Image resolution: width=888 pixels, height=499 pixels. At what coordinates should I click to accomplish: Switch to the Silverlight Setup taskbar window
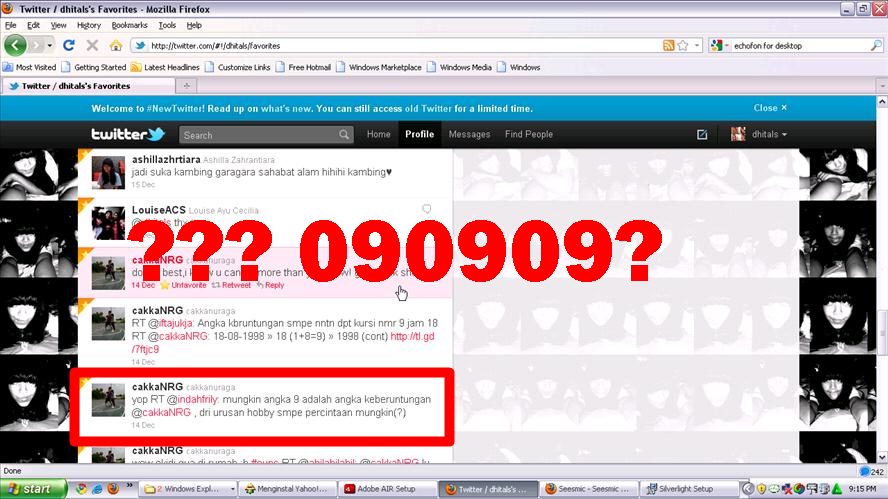coord(688,488)
